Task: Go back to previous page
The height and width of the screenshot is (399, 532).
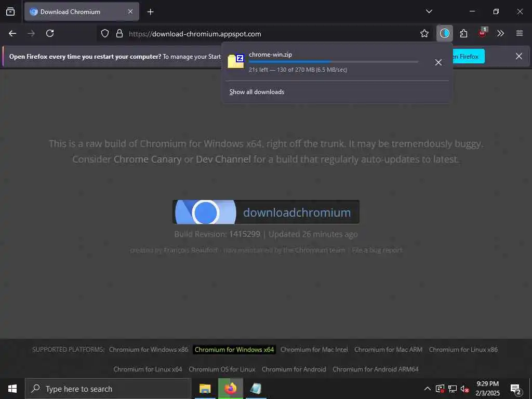Action: pyautogui.click(x=12, y=33)
